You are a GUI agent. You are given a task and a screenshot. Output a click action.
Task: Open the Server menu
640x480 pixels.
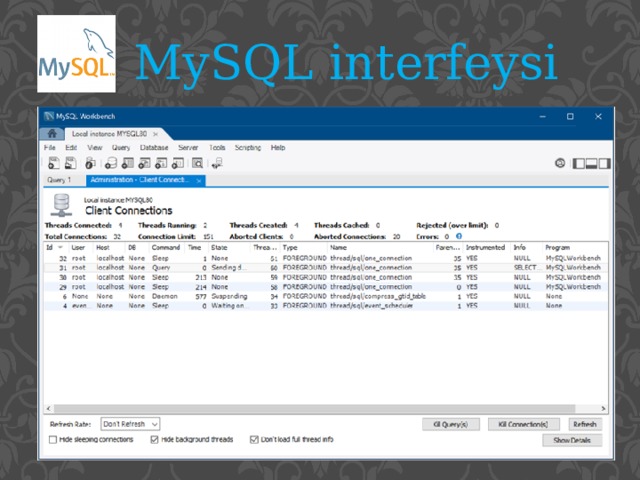point(188,147)
